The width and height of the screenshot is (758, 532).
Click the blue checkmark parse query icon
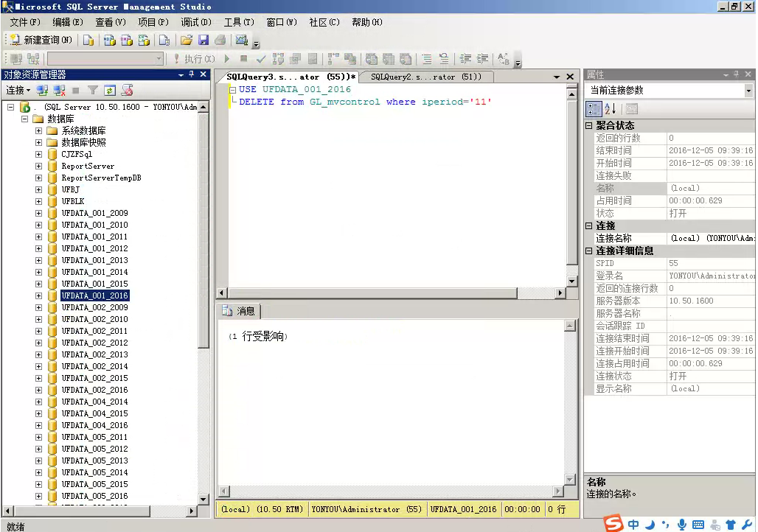point(260,59)
